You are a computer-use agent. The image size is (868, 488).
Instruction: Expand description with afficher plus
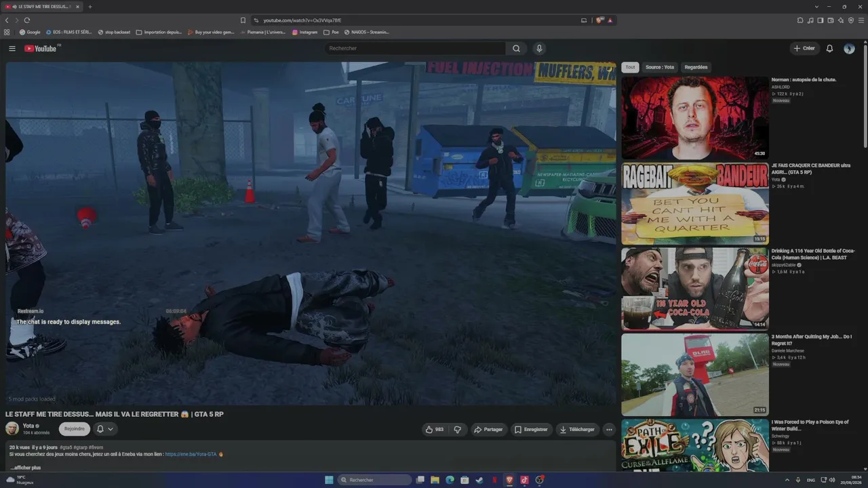point(25,468)
